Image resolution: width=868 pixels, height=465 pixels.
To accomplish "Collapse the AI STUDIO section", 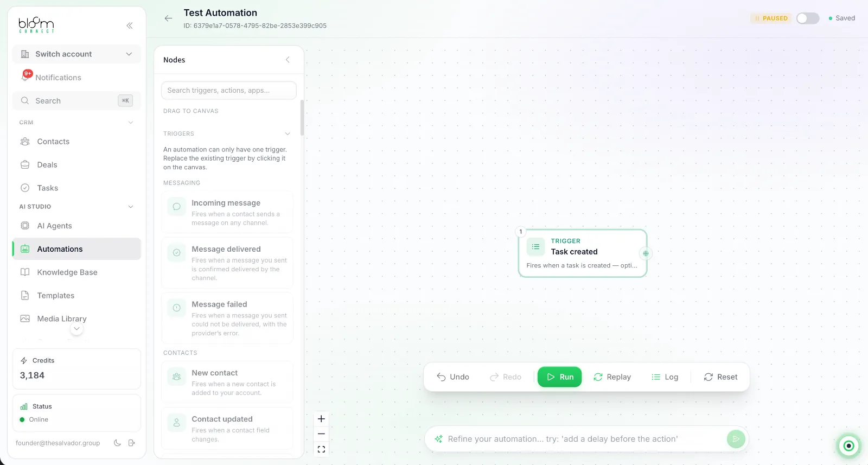I will click(131, 207).
